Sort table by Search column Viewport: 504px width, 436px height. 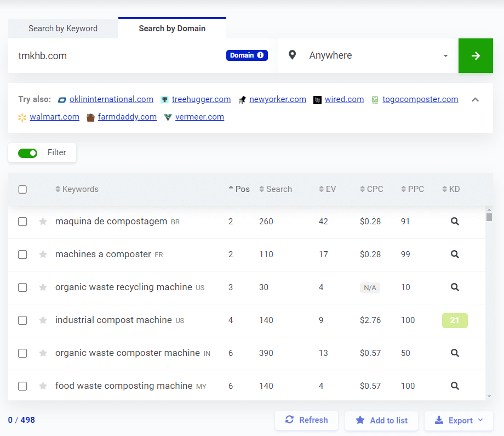tap(276, 189)
